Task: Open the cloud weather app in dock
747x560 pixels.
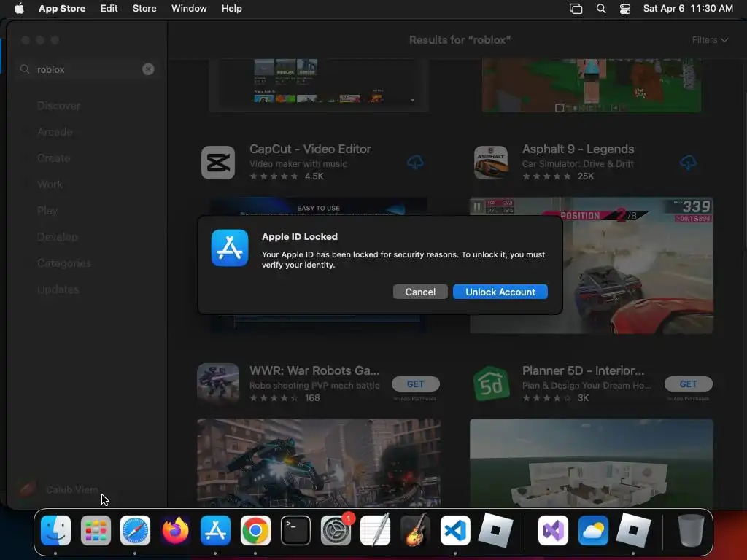Action: pos(593,530)
